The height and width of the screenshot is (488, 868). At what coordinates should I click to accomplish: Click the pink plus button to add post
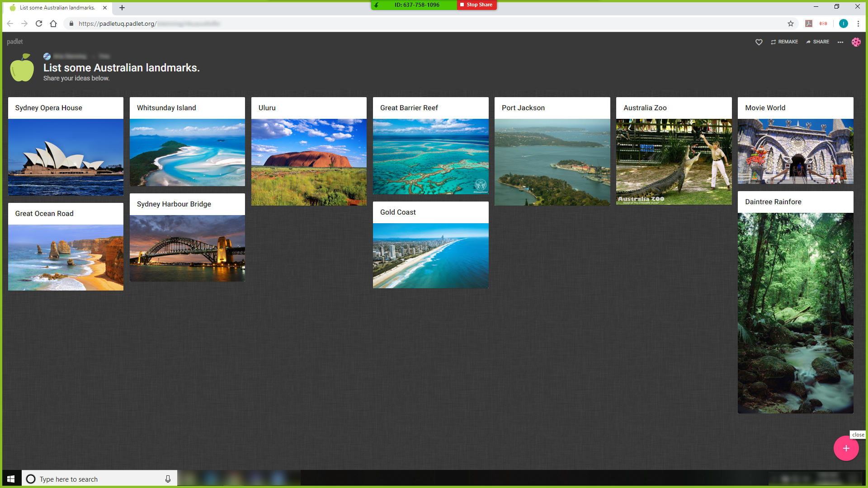[846, 449]
